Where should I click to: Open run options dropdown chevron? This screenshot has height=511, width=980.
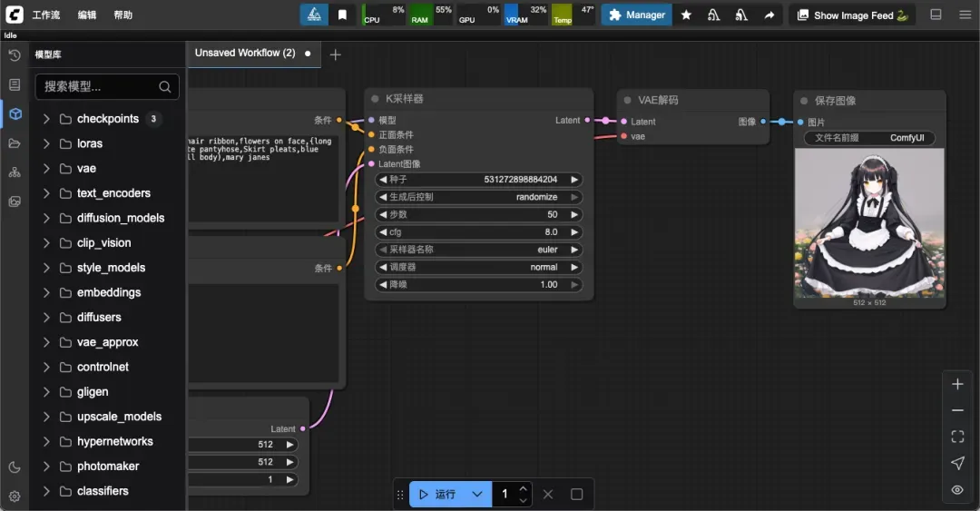pyautogui.click(x=477, y=494)
